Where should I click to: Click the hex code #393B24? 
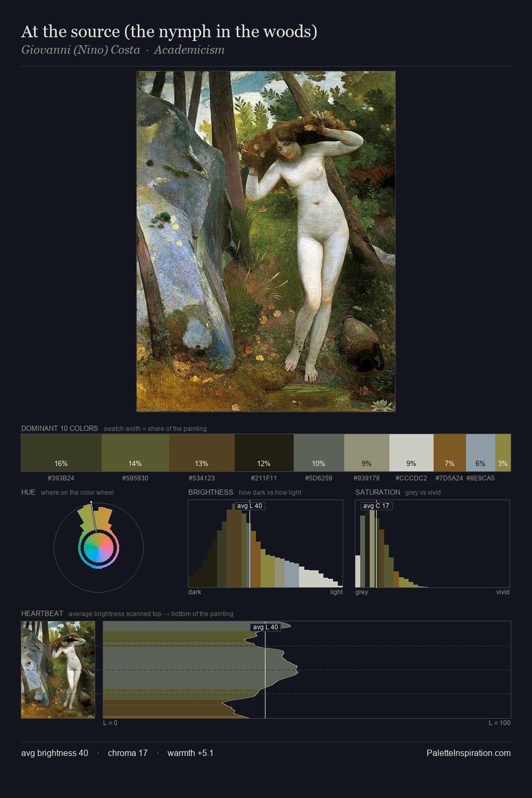pos(61,478)
